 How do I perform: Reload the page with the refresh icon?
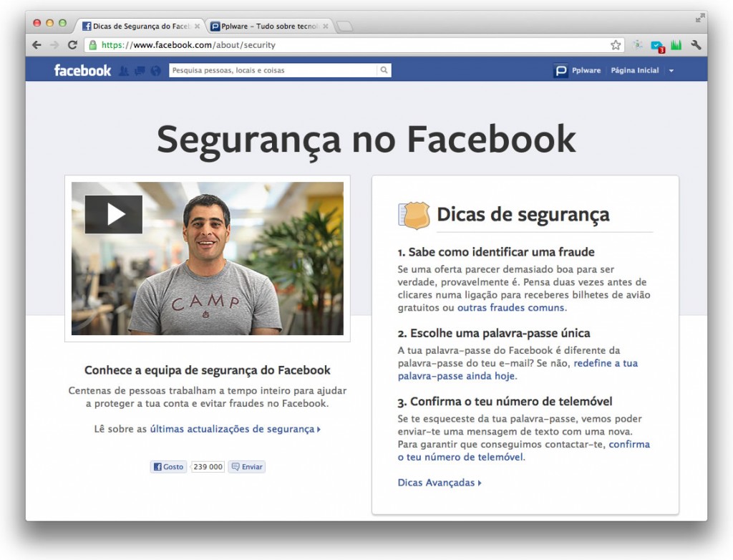(x=72, y=45)
